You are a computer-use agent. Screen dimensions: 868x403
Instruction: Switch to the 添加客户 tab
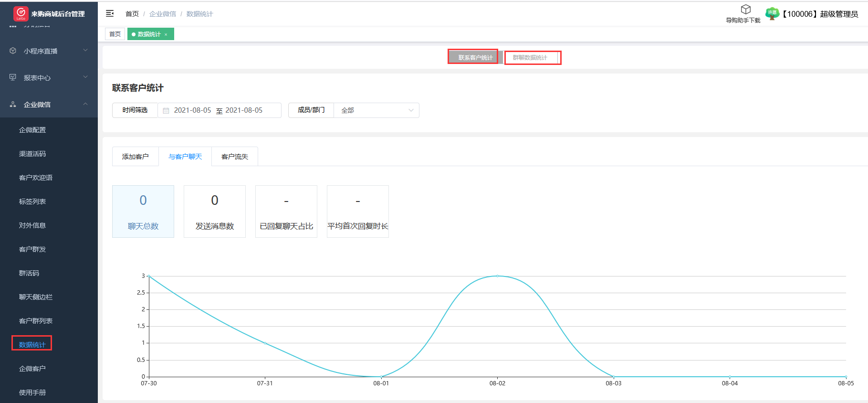click(135, 157)
